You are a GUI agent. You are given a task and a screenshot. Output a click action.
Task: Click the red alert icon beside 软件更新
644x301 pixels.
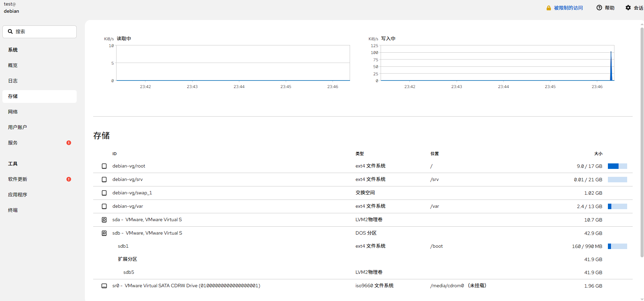69,179
